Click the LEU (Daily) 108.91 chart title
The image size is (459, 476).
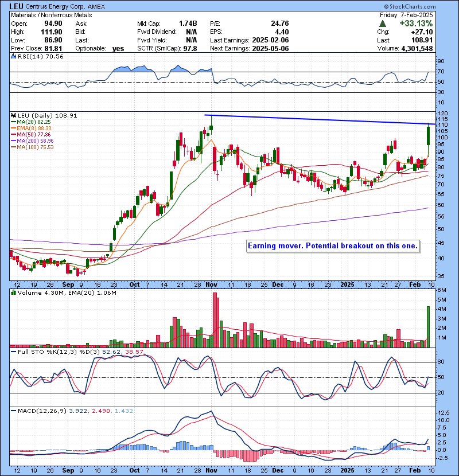[x=48, y=116]
